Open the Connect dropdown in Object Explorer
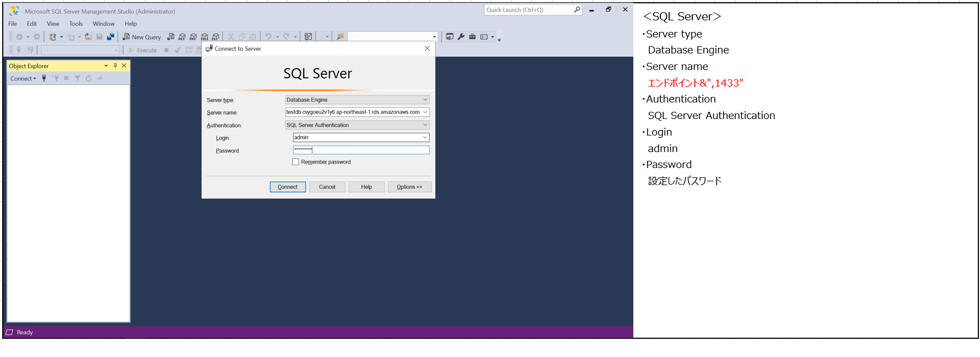This screenshot has height=357, width=980. pyautogui.click(x=23, y=78)
